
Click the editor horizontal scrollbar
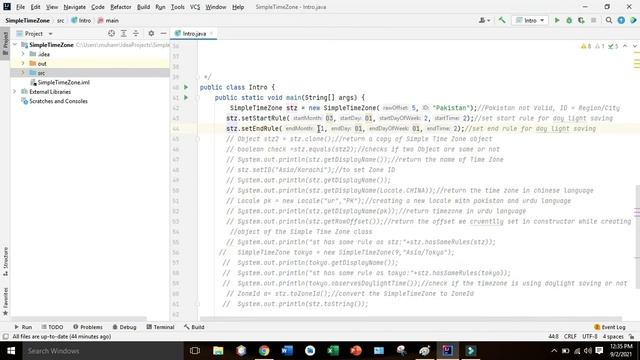tap(410, 318)
